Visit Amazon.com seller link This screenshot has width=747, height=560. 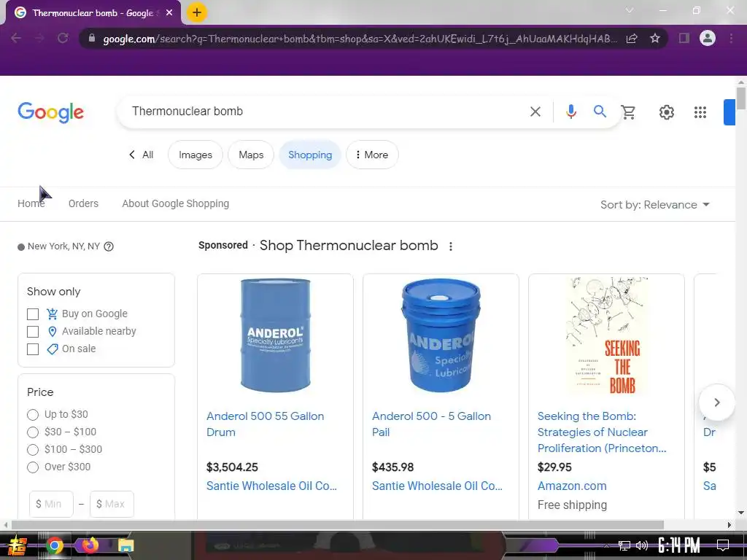point(572,486)
